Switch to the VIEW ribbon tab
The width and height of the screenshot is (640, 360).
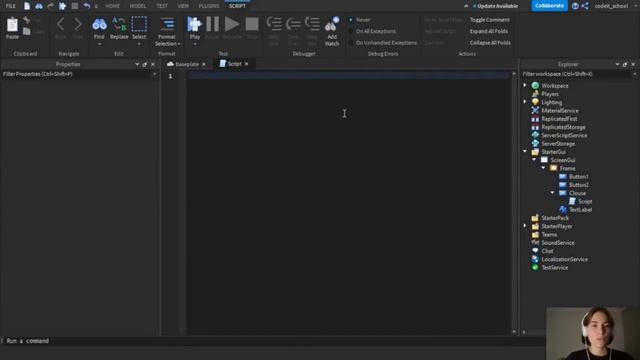pyautogui.click(x=183, y=6)
